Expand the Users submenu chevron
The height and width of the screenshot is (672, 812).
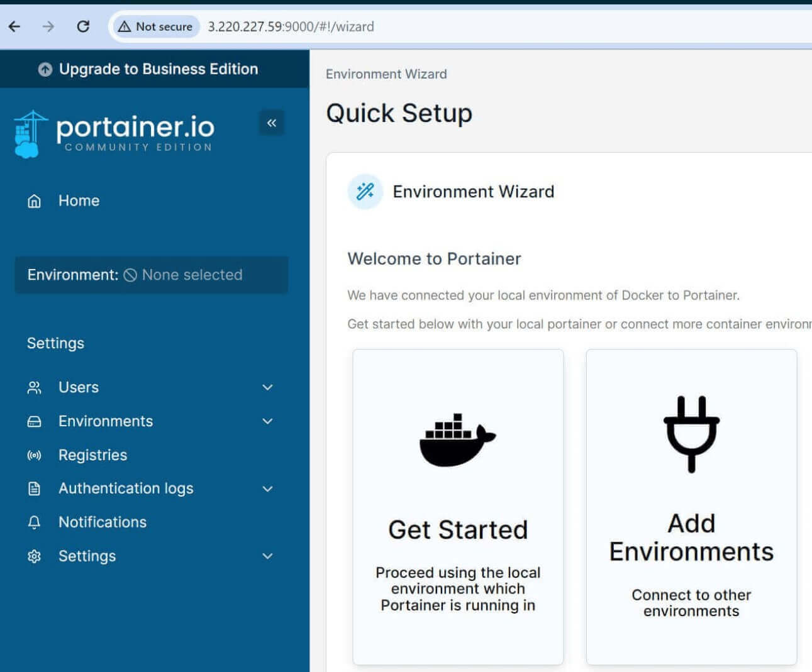pos(267,387)
